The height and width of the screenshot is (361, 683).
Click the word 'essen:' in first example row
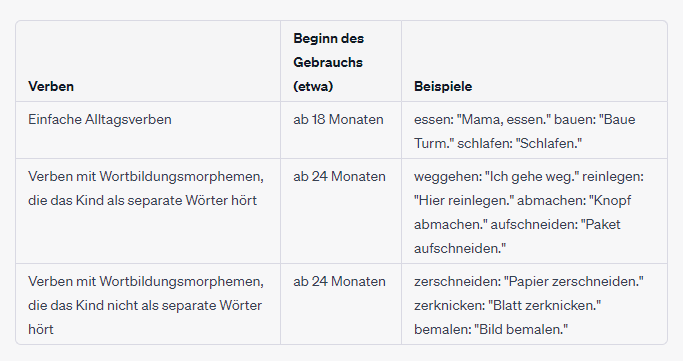pyautogui.click(x=433, y=119)
